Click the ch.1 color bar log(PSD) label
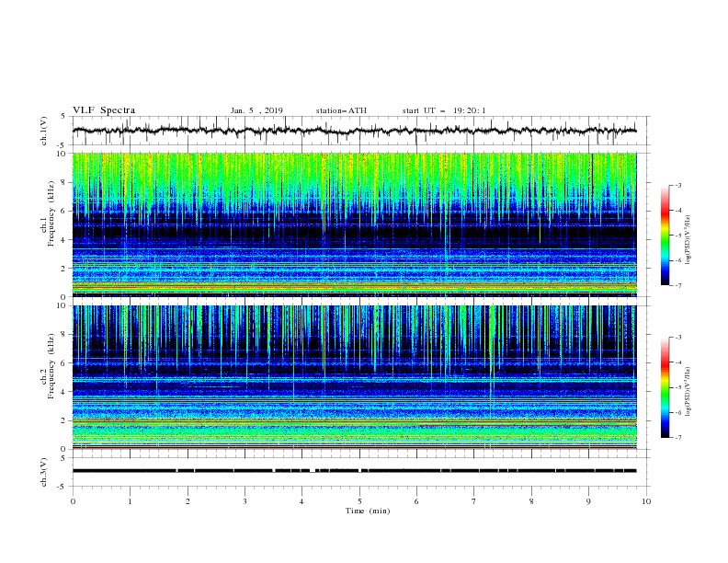Image resolution: width=728 pixels, height=563 pixels. coord(688,240)
